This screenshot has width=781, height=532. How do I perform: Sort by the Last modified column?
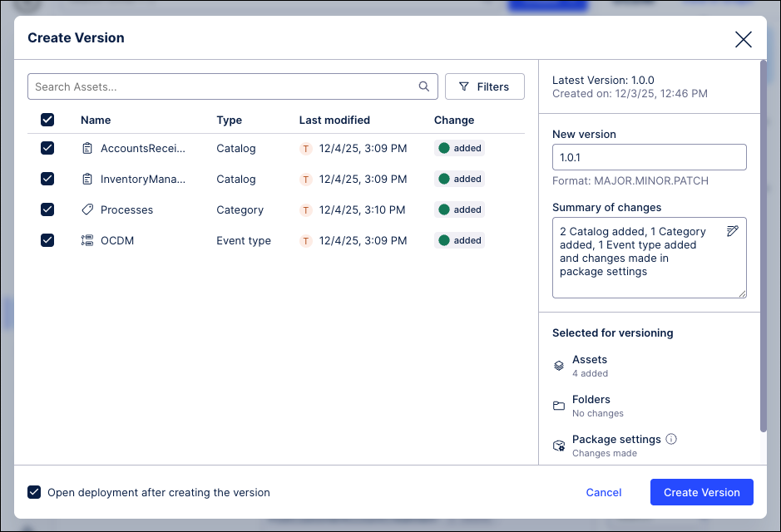tap(334, 120)
